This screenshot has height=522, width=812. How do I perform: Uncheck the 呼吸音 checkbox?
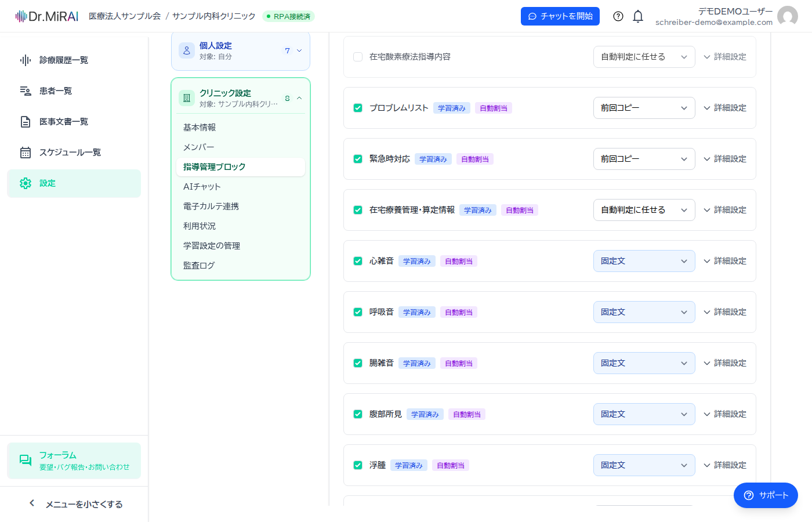click(358, 312)
